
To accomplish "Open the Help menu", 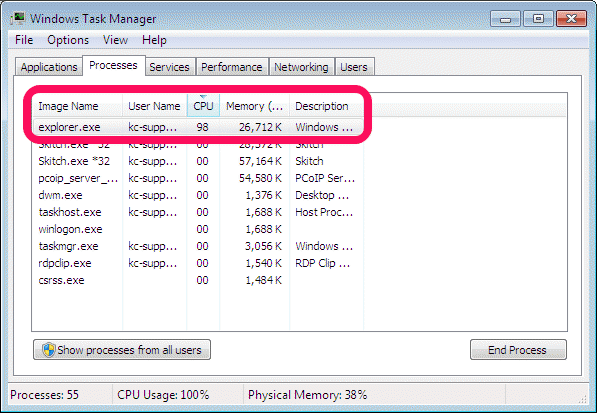I will coord(154,40).
